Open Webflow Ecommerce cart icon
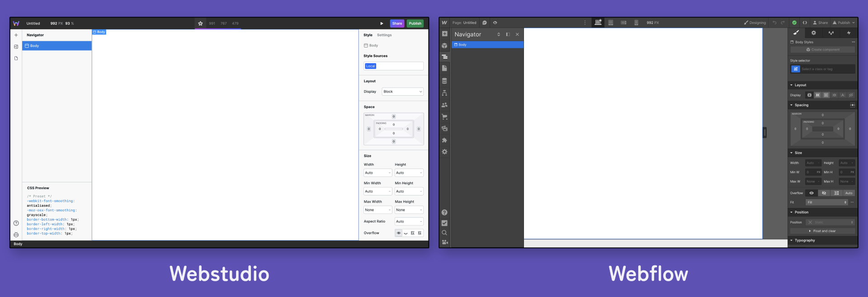Image resolution: width=868 pixels, height=297 pixels. pos(444,116)
